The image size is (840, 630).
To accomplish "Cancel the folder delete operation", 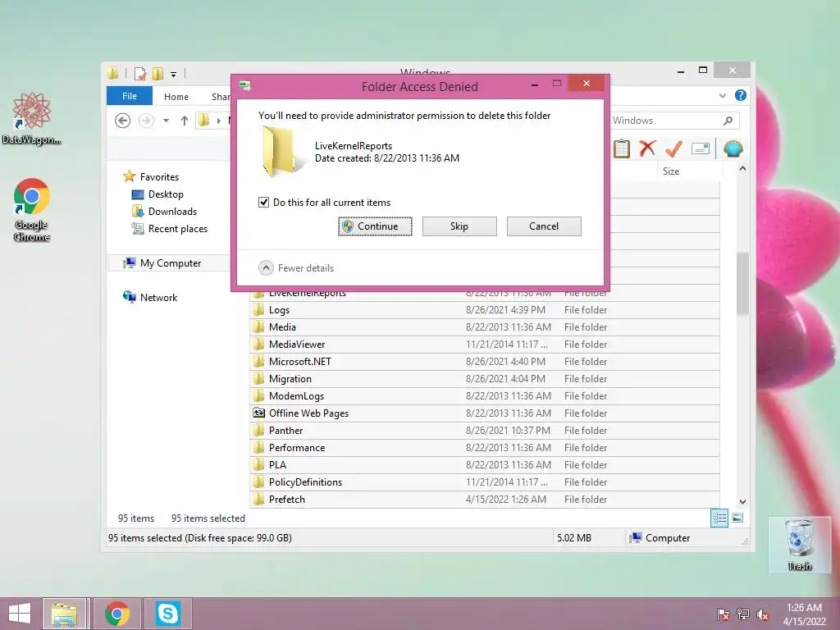I will click(544, 226).
